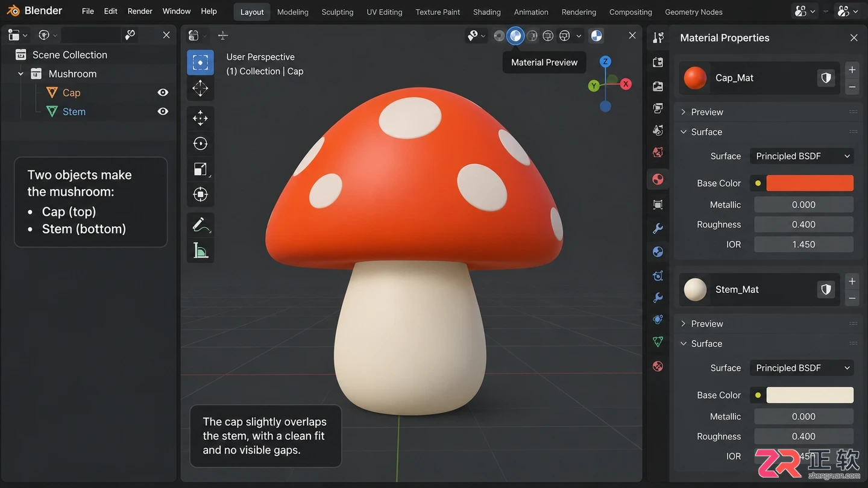Select the Select Box tool

click(200, 62)
